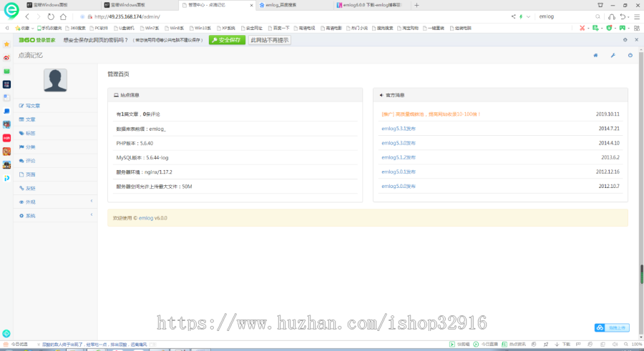Switch to the first 宝塔Windows面板 tab
Image resolution: width=644 pixels, height=351 pixels.
point(62,5)
